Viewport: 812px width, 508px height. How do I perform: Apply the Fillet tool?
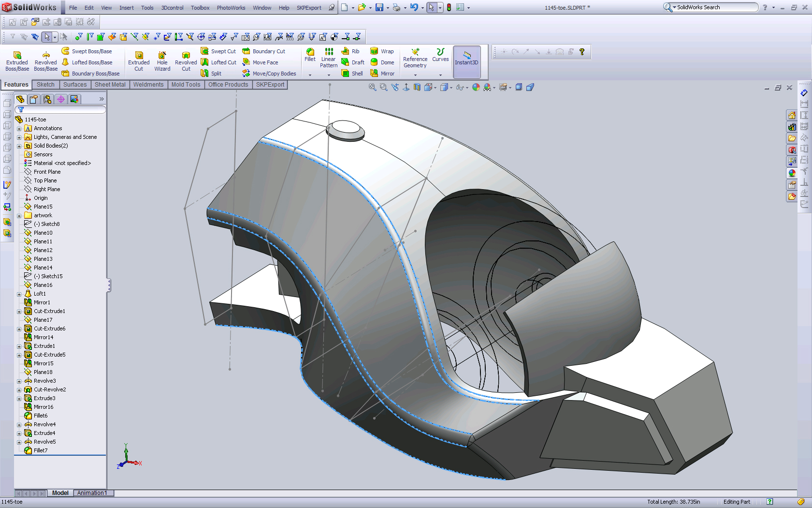pyautogui.click(x=310, y=55)
